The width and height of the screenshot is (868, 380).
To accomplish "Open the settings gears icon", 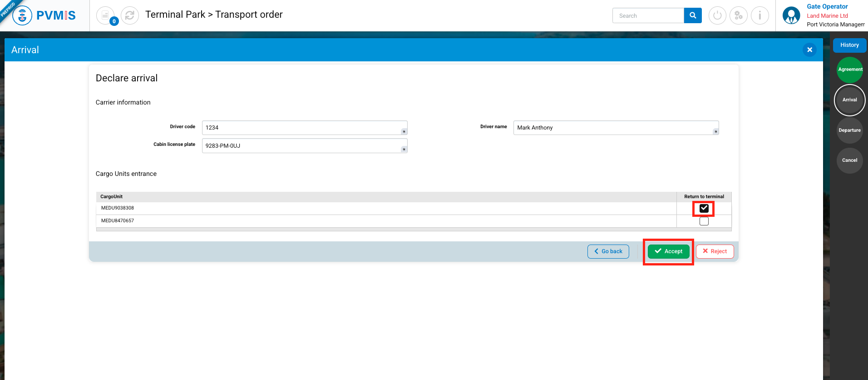I will [739, 15].
